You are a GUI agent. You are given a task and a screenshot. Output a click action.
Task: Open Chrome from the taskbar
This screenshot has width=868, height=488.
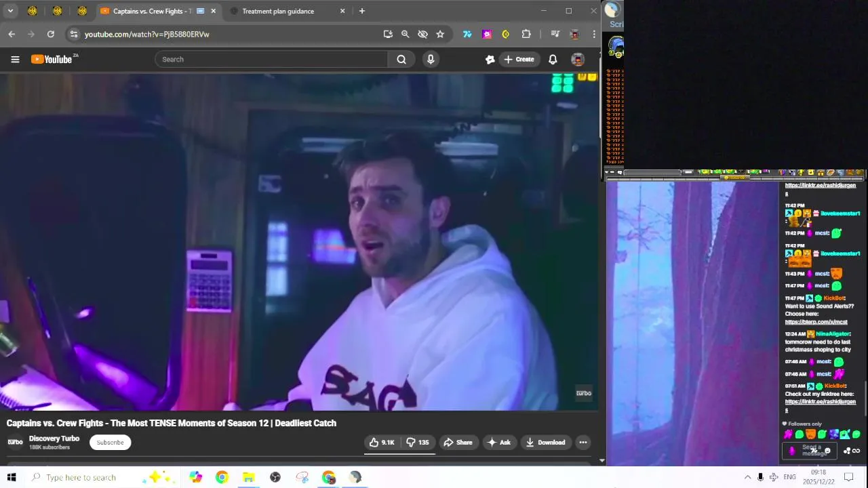222,477
